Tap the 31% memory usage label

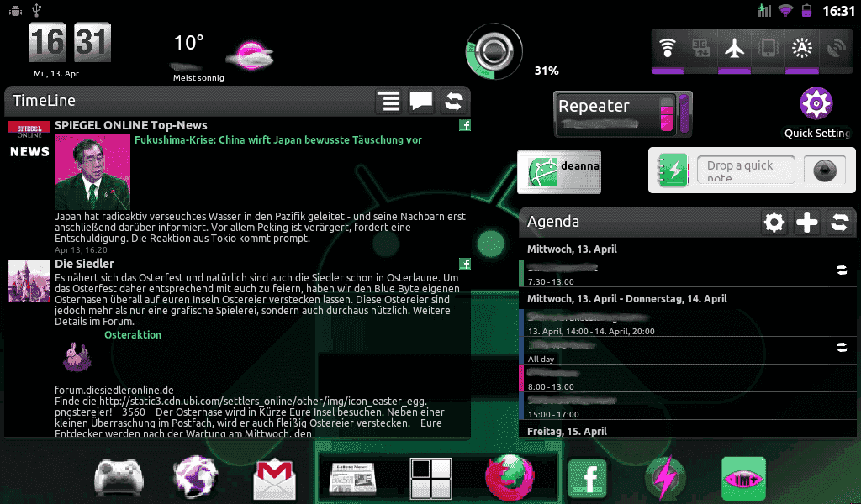tap(547, 71)
